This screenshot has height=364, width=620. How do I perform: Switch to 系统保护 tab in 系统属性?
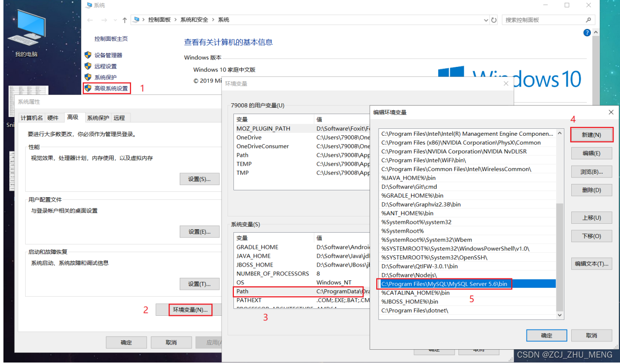[x=98, y=118]
